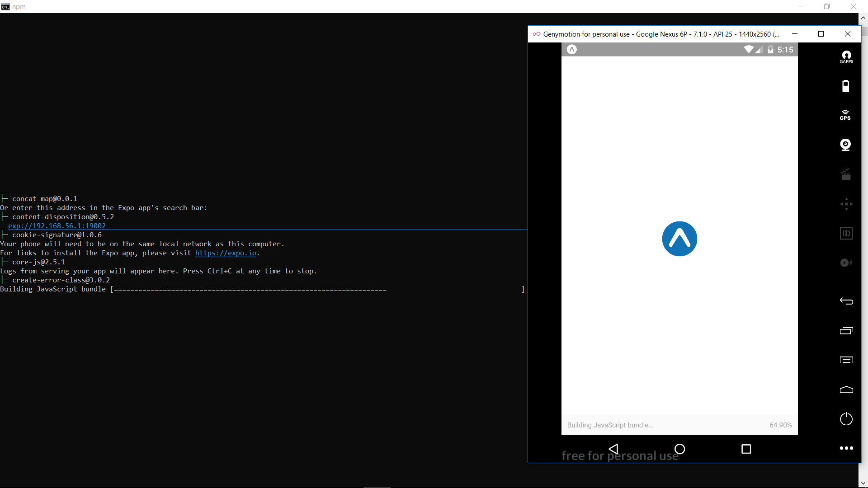Image resolution: width=868 pixels, height=488 pixels.
Task: Click the 'core-js@2.5.1' terminal line
Action: (38, 262)
